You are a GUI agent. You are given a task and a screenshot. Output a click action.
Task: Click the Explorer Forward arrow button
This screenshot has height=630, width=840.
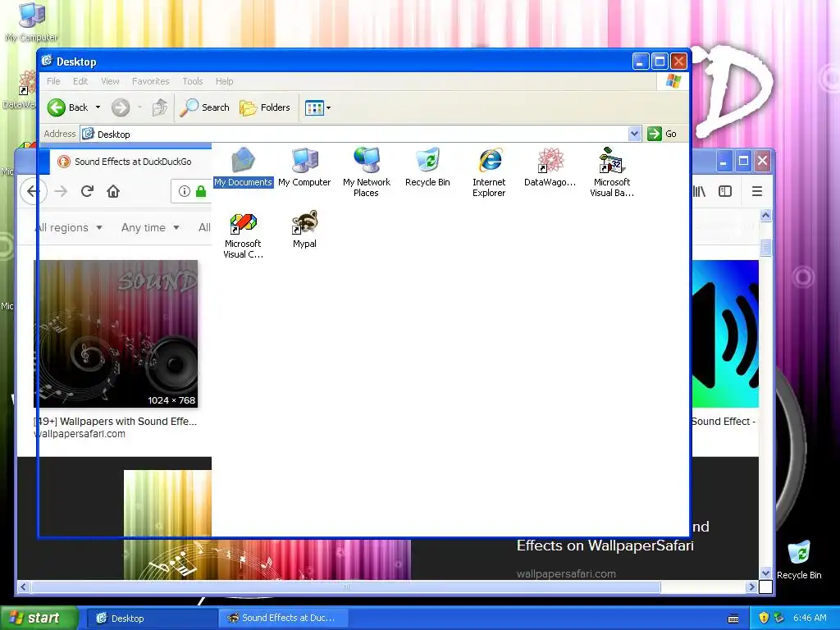(121, 107)
